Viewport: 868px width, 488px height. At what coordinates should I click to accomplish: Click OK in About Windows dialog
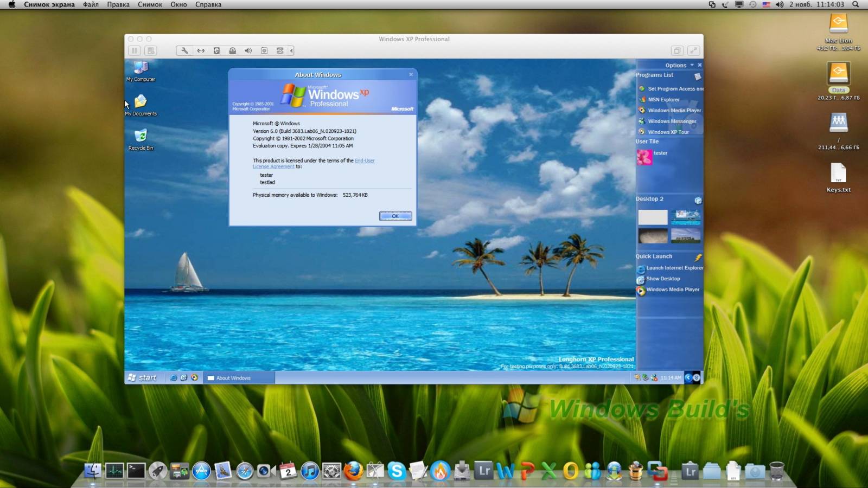click(395, 216)
